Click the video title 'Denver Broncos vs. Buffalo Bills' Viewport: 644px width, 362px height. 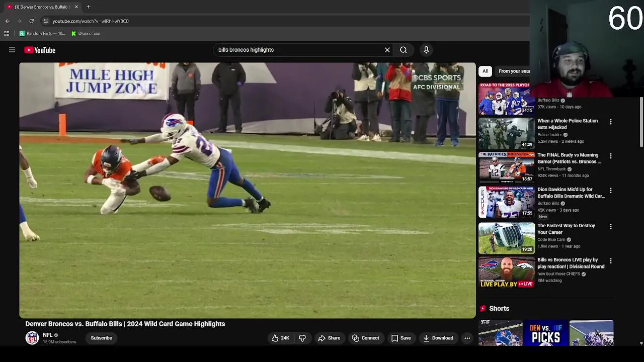[x=125, y=324]
